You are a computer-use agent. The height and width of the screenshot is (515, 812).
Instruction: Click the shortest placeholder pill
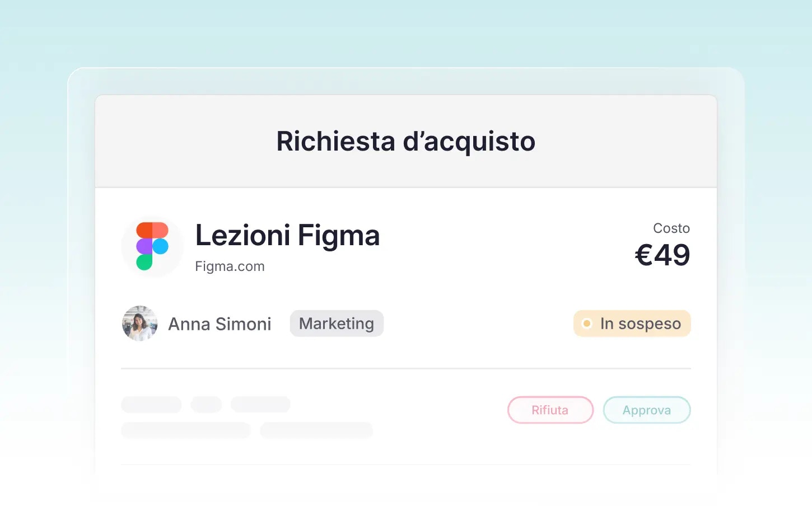tap(206, 405)
